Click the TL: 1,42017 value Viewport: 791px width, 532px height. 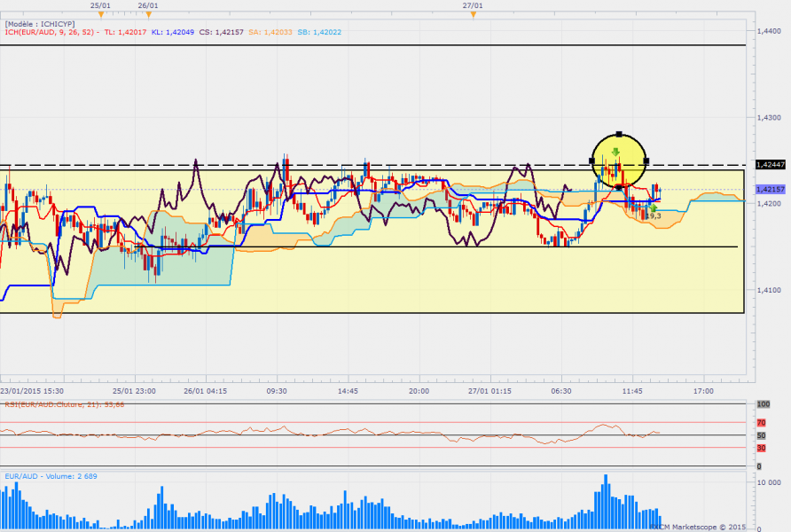point(125,32)
